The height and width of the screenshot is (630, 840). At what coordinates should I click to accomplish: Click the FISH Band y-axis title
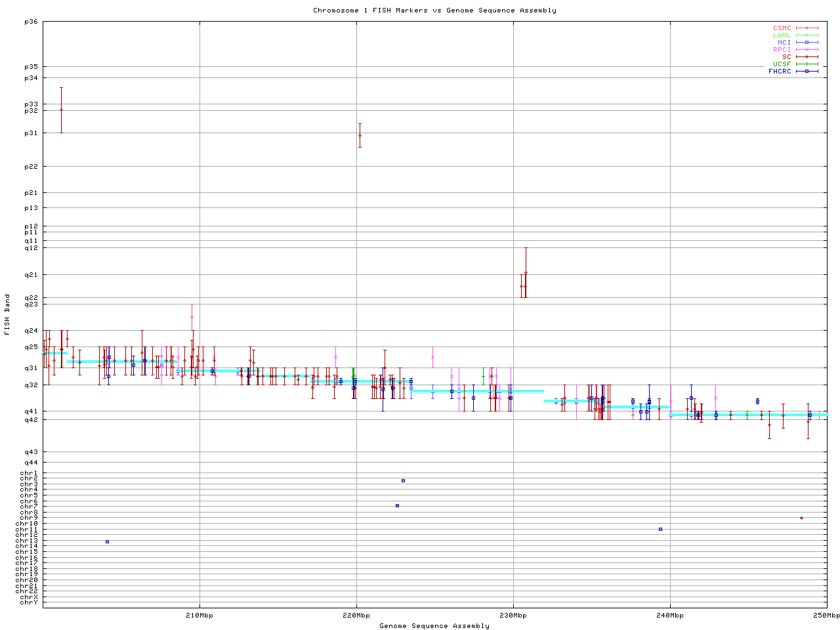8,314
